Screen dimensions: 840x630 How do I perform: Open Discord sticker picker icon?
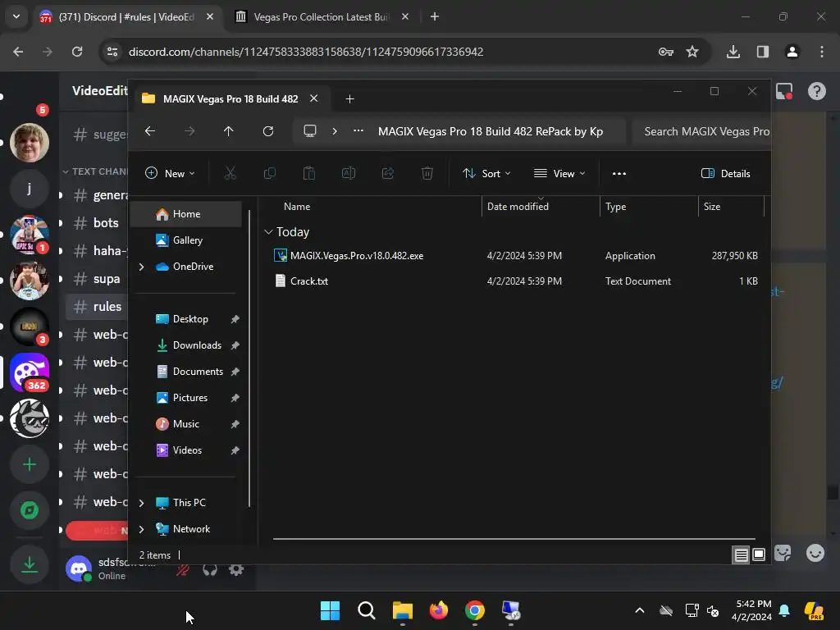(783, 553)
